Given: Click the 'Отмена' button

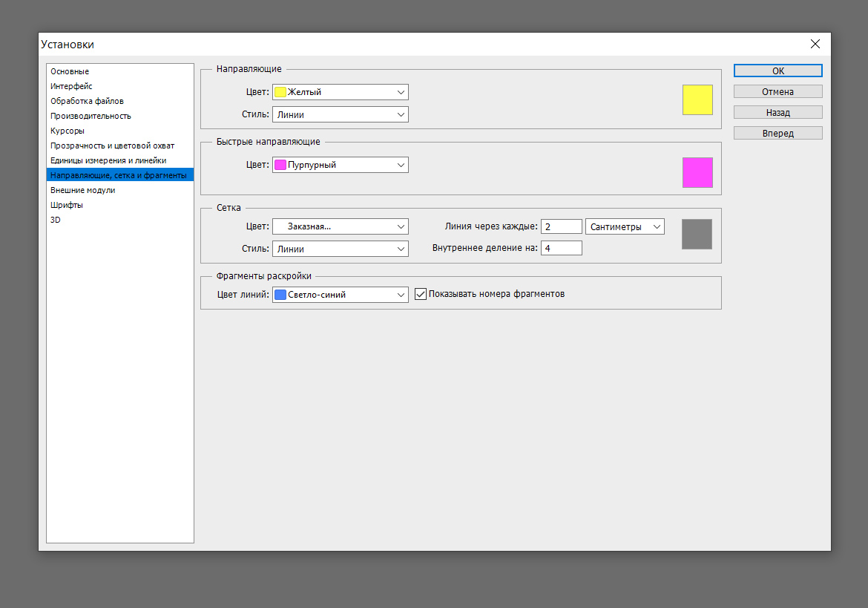Looking at the screenshot, I should [777, 92].
